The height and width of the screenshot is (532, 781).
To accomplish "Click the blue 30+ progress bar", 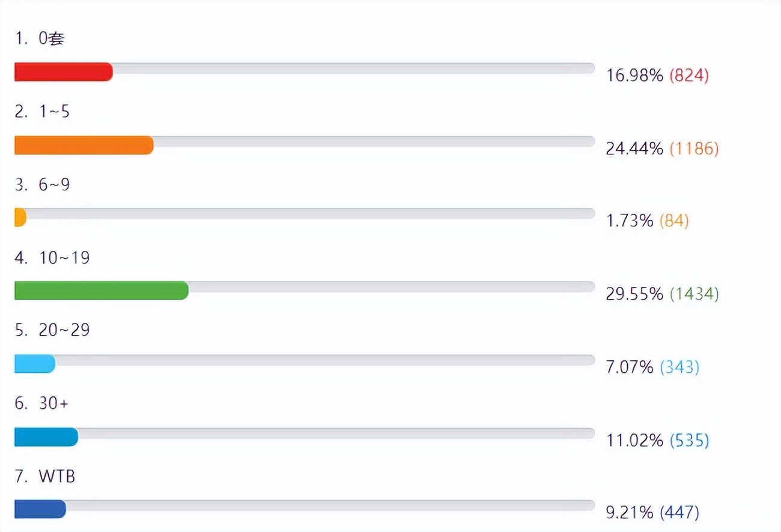I will 46,437.
